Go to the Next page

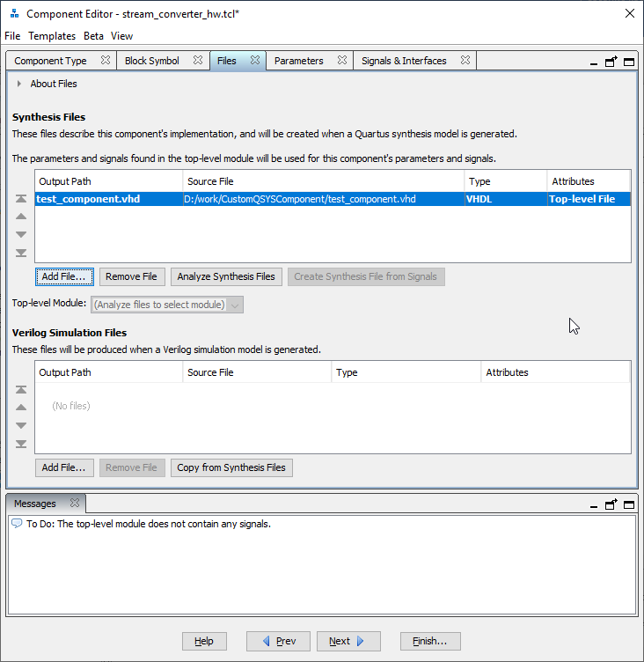tap(348, 641)
